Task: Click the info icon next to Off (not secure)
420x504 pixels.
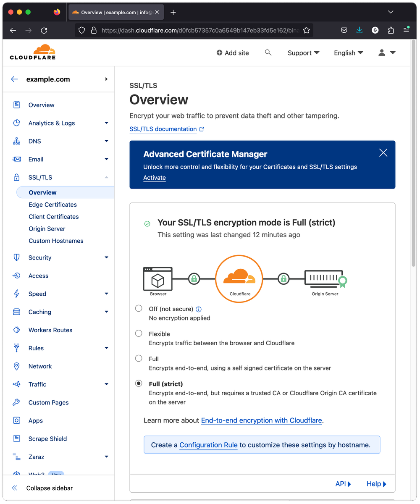Action: pyautogui.click(x=199, y=309)
